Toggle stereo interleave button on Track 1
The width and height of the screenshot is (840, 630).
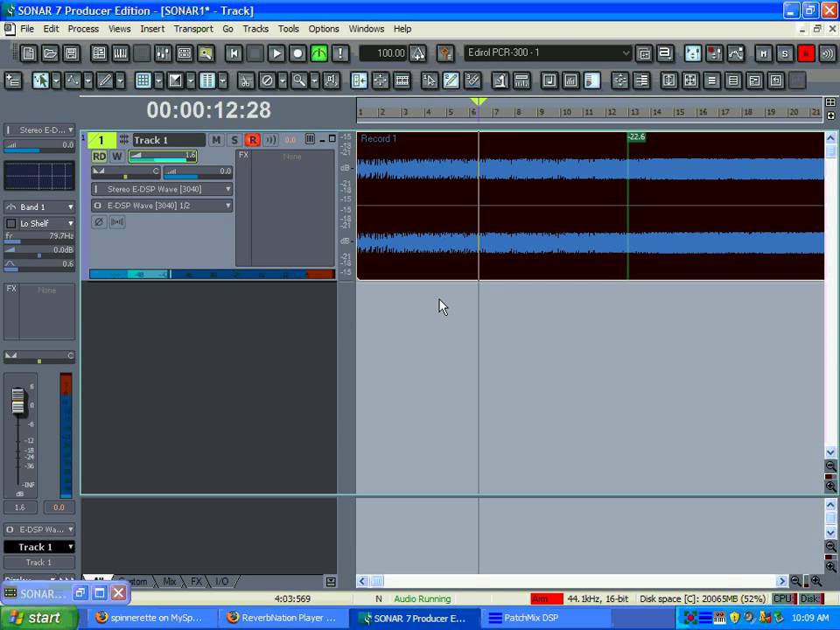tap(117, 221)
